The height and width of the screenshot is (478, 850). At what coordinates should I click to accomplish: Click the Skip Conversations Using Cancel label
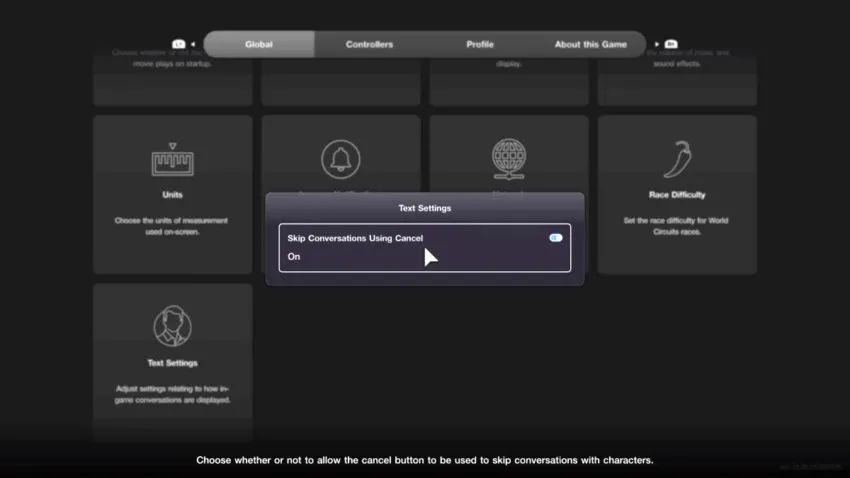coord(355,238)
